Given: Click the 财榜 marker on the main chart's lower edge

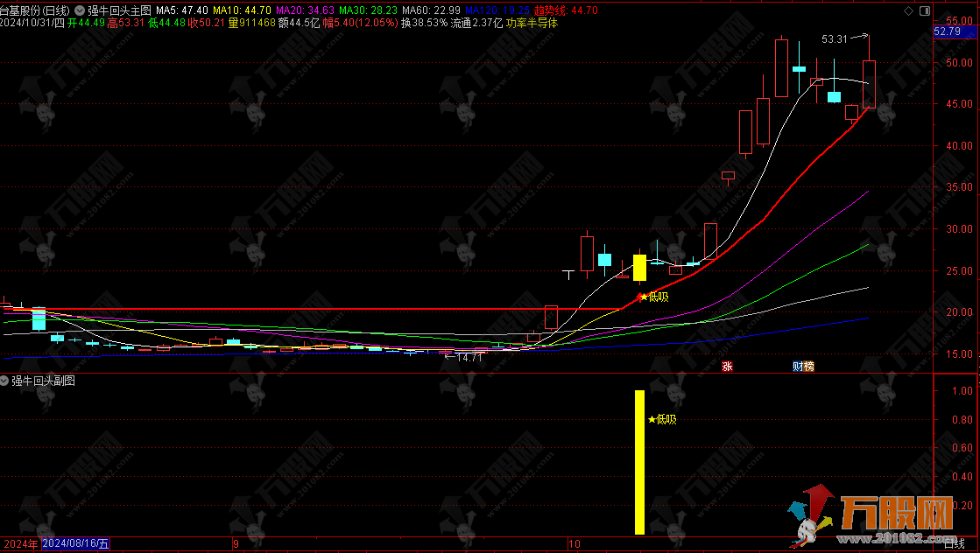Looking at the screenshot, I should (803, 367).
